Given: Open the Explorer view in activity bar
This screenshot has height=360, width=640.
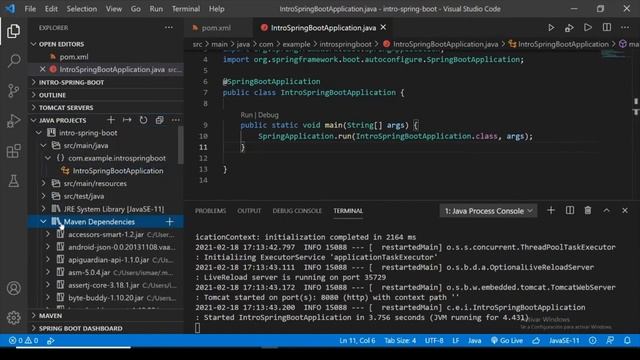Looking at the screenshot, I should (13, 31).
